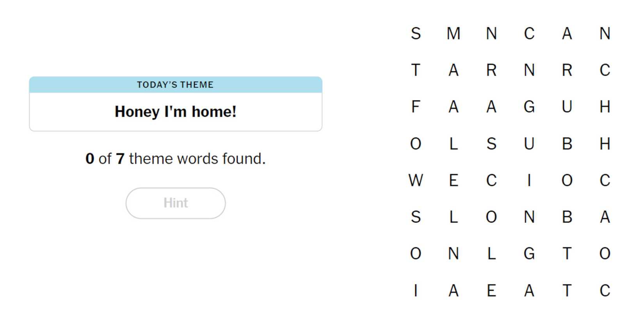Pick the B between U and H

pyautogui.click(x=567, y=144)
